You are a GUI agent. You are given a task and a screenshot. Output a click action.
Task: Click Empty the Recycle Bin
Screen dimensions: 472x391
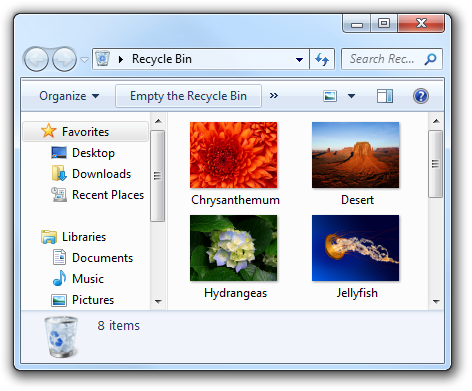tap(188, 96)
